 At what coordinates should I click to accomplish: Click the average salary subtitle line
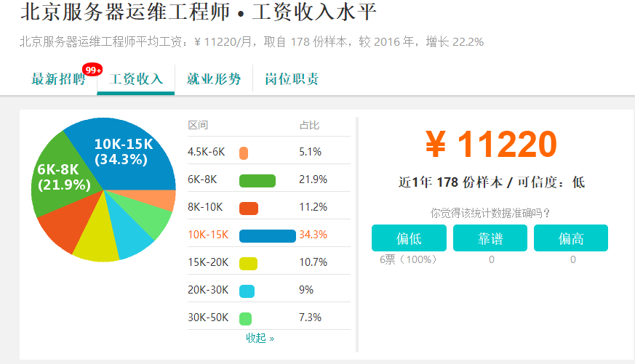[x=252, y=41]
